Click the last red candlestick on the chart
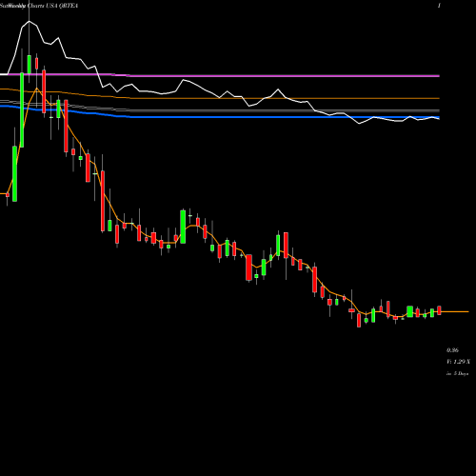The height and width of the screenshot is (476, 476). 439,310
